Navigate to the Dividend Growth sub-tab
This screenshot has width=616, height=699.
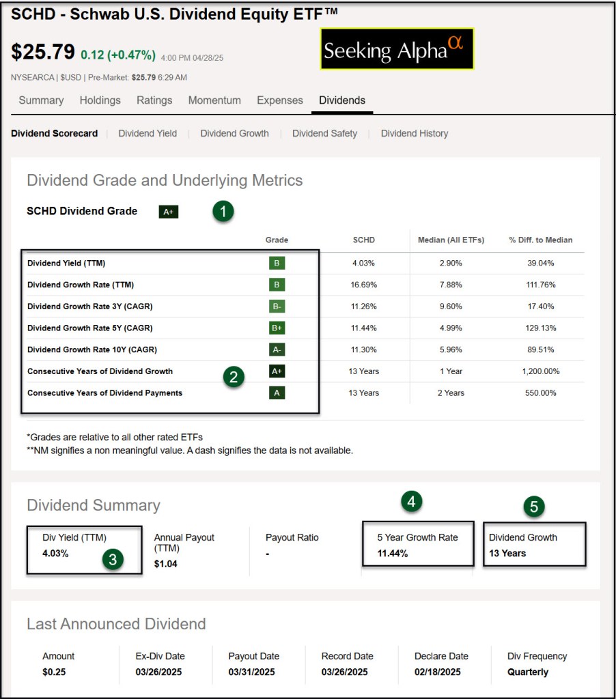point(234,134)
